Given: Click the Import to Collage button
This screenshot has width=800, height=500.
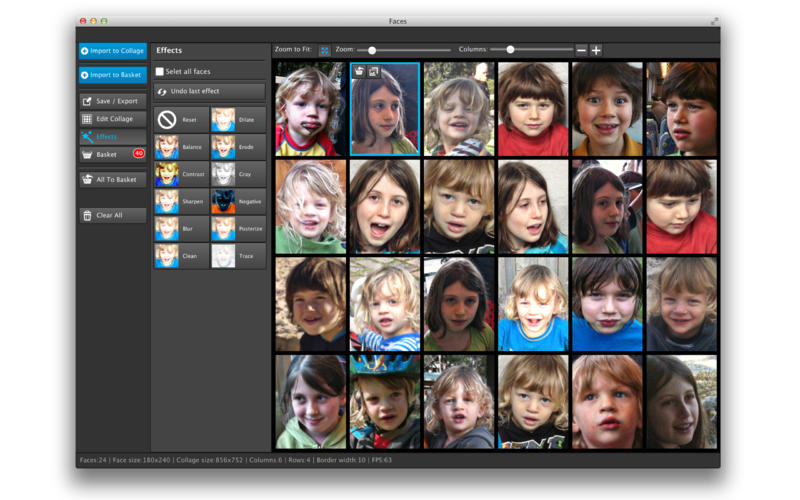Looking at the screenshot, I should [113, 51].
